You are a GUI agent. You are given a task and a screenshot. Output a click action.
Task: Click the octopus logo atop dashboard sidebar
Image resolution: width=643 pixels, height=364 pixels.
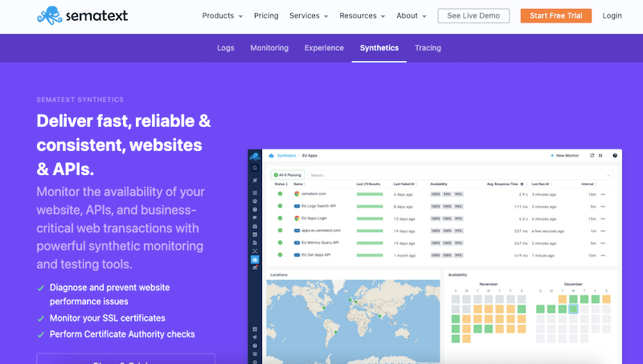pos(255,156)
